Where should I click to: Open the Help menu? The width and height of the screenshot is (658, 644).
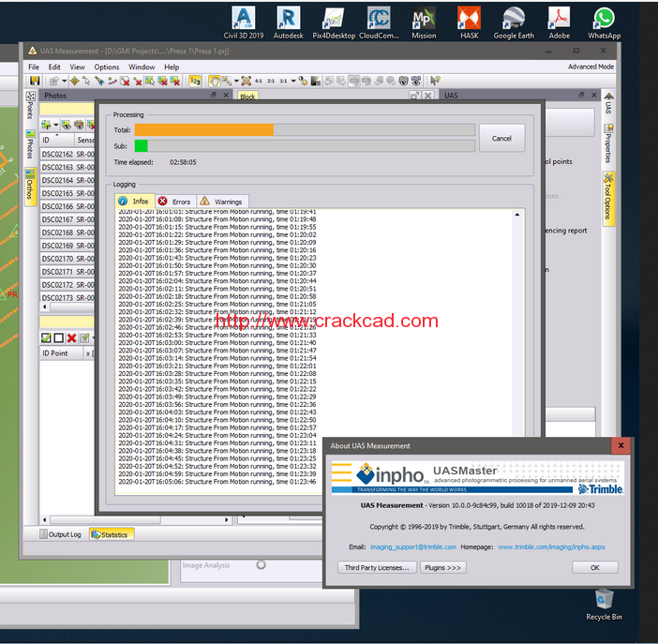pos(172,67)
